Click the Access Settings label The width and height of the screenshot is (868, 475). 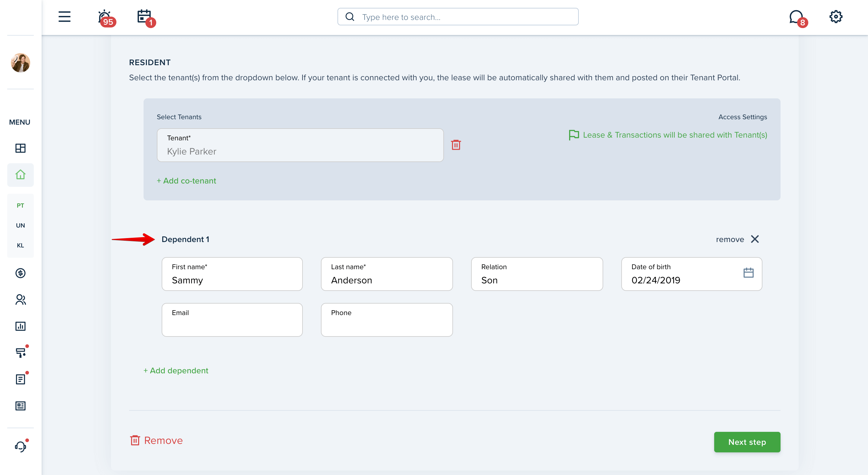pos(742,117)
